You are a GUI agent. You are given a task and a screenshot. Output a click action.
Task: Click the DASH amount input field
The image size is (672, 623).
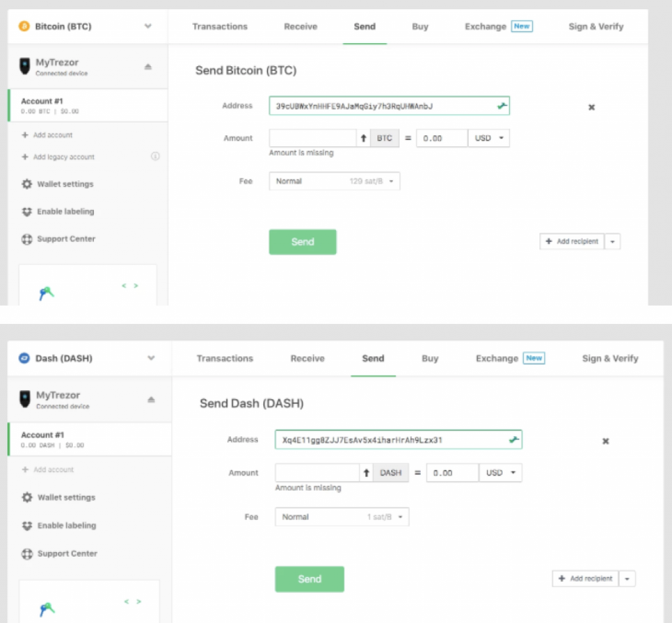tap(317, 473)
